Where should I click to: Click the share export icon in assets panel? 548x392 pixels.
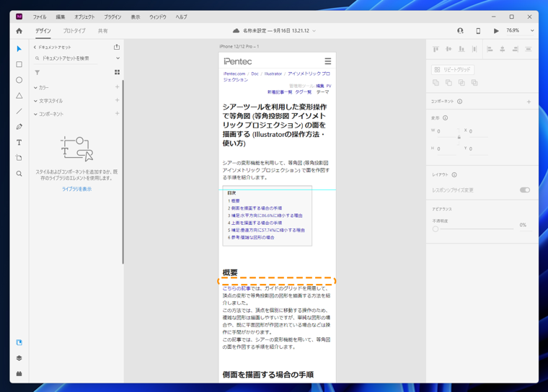(117, 47)
